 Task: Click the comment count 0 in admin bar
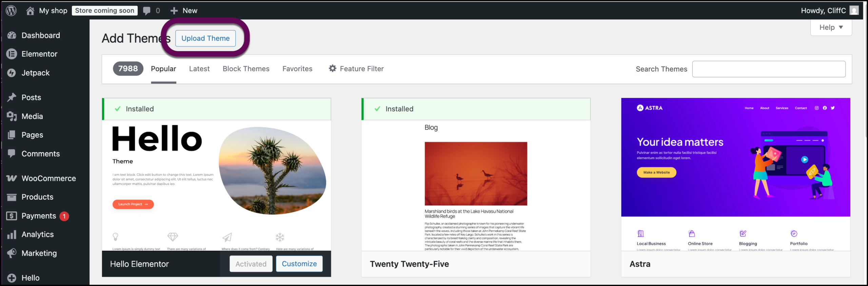(x=158, y=11)
